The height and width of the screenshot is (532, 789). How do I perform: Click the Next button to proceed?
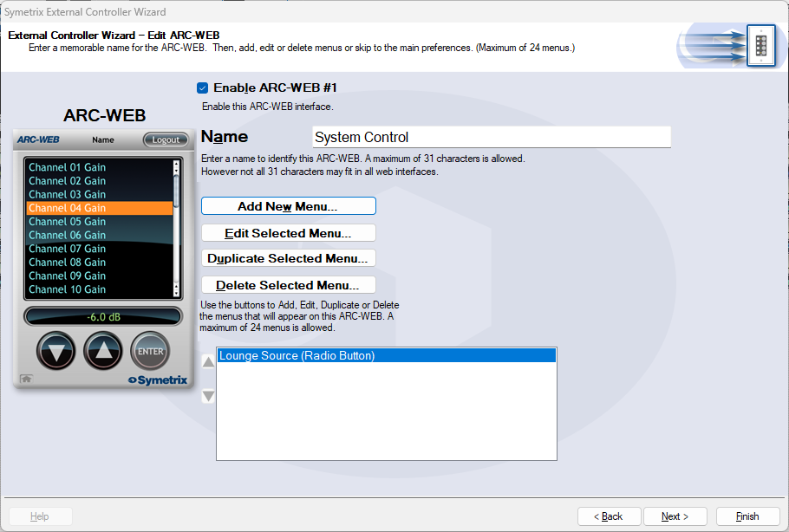(675, 516)
